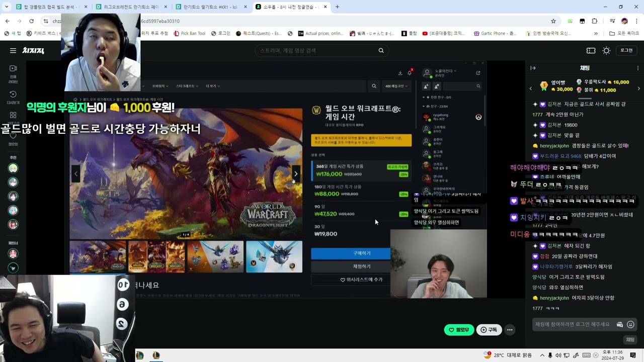This screenshot has width=644, height=362.
Task: Open the ticket icon in Chzzk header
Action: (x=591, y=50)
